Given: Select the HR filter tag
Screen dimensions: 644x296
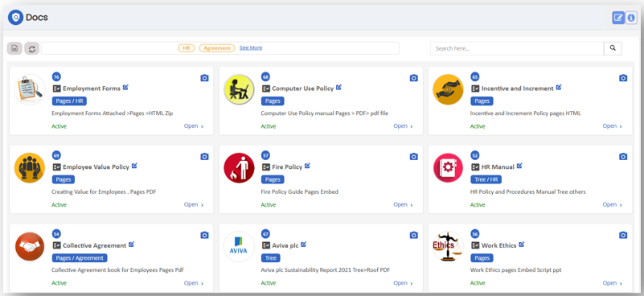Looking at the screenshot, I should point(187,48).
